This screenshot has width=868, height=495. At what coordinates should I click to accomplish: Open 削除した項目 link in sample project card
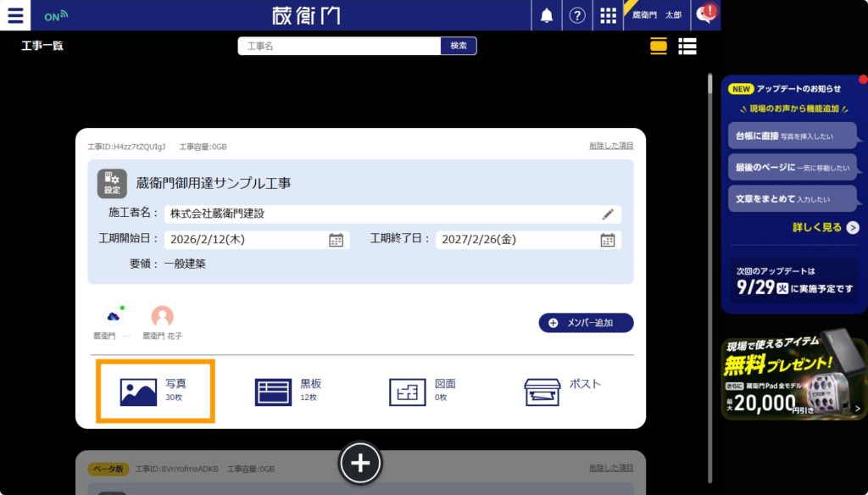pyautogui.click(x=611, y=146)
